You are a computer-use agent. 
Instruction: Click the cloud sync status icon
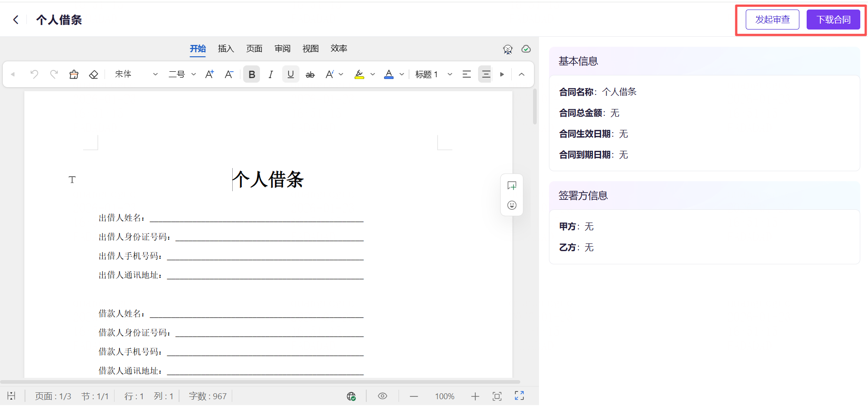[526, 49]
